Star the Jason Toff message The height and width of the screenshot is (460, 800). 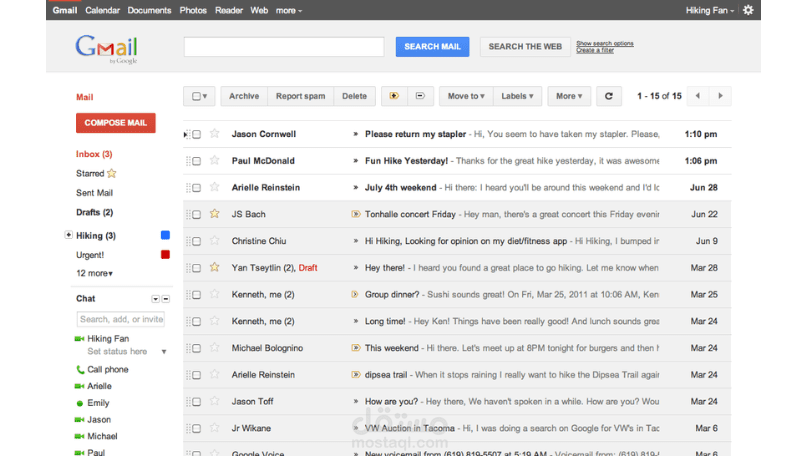215,401
